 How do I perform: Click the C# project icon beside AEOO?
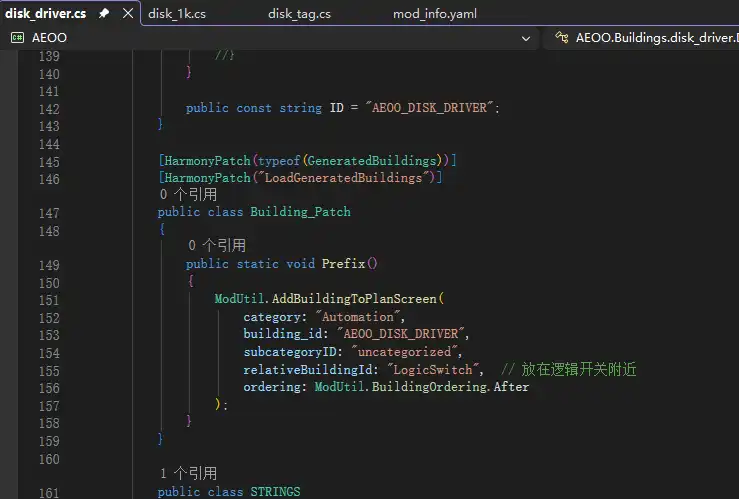17,38
